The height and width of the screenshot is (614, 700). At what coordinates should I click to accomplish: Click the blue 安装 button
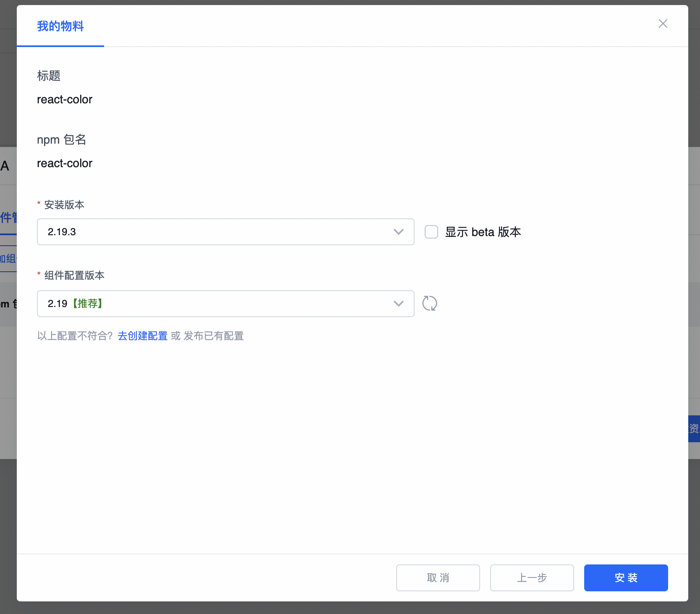click(x=626, y=578)
